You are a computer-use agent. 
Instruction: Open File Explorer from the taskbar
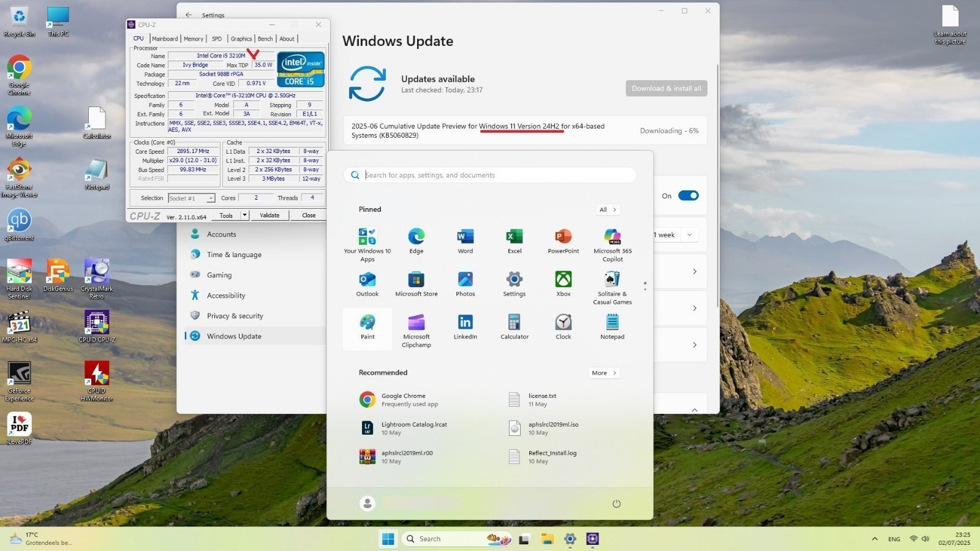[547, 539]
